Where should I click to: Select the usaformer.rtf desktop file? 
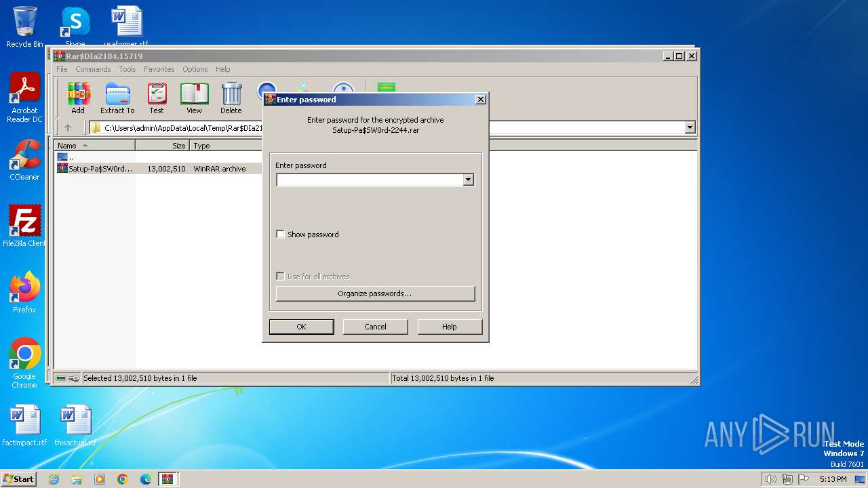tap(126, 26)
